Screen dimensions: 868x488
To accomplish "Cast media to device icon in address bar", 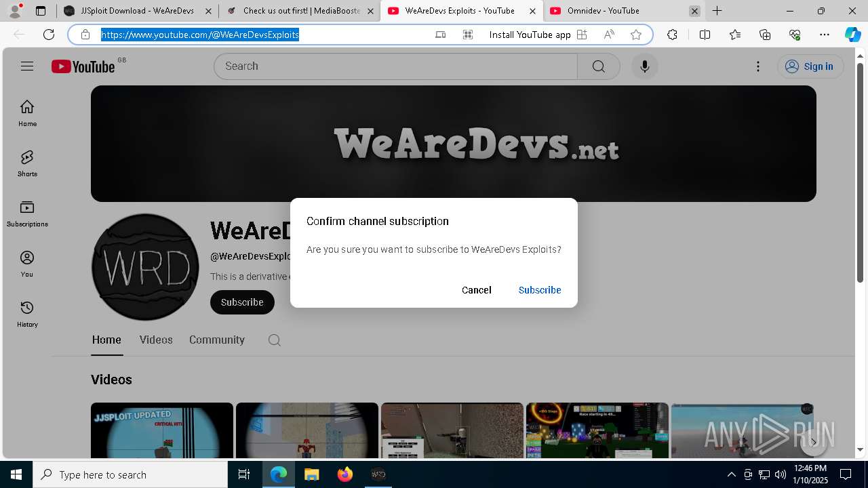I will tap(441, 35).
